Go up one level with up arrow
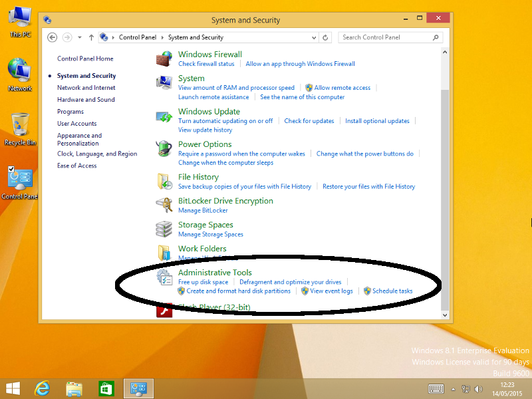 91,37
